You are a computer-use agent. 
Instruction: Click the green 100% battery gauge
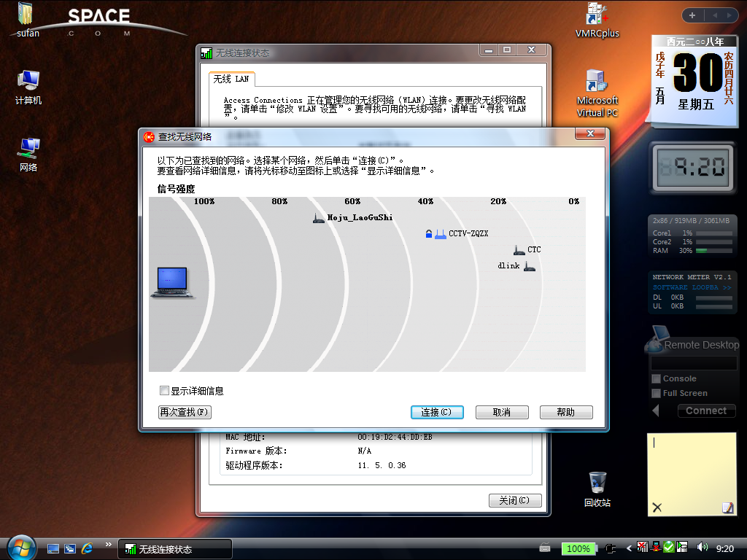tap(578, 548)
